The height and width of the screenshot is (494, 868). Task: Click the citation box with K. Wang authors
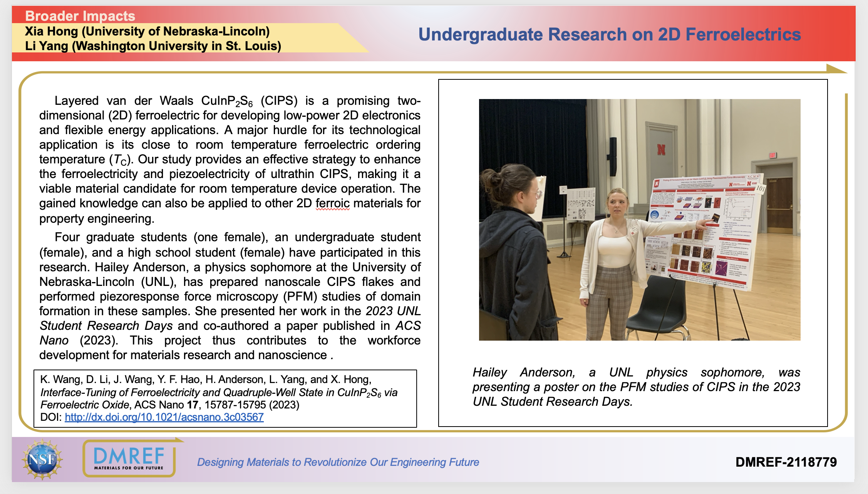pos(225,398)
